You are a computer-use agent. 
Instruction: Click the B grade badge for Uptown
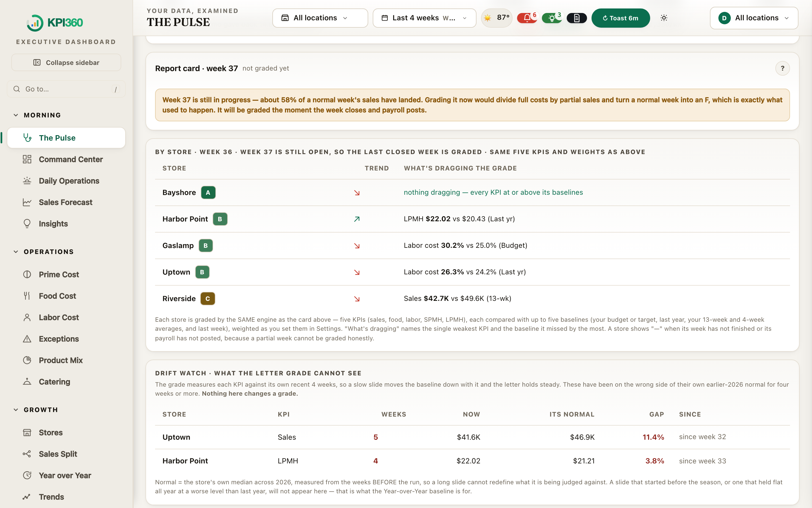click(x=202, y=272)
